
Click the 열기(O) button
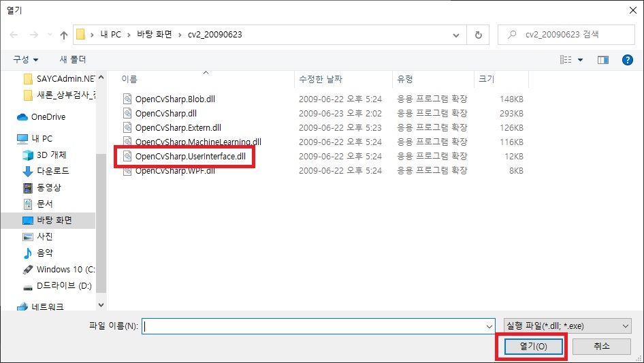tap(533, 347)
